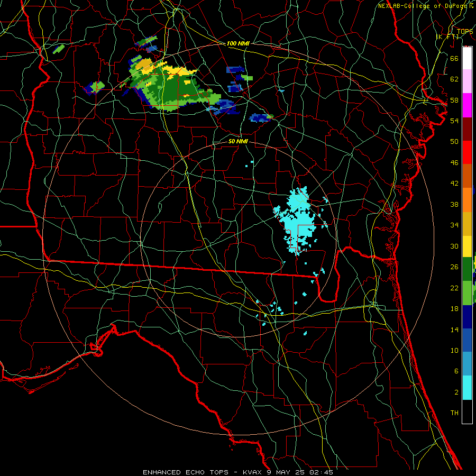Click the "30" legend value

[x=454, y=246]
